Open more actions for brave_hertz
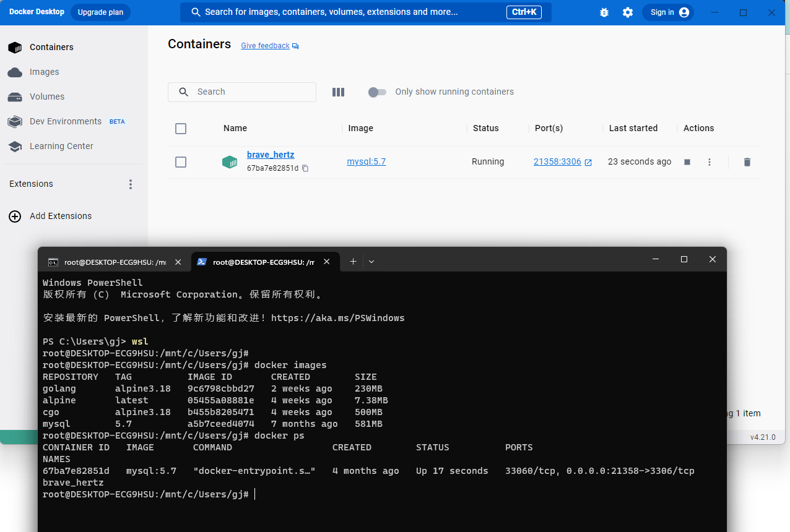The height and width of the screenshot is (532, 790). pos(710,162)
